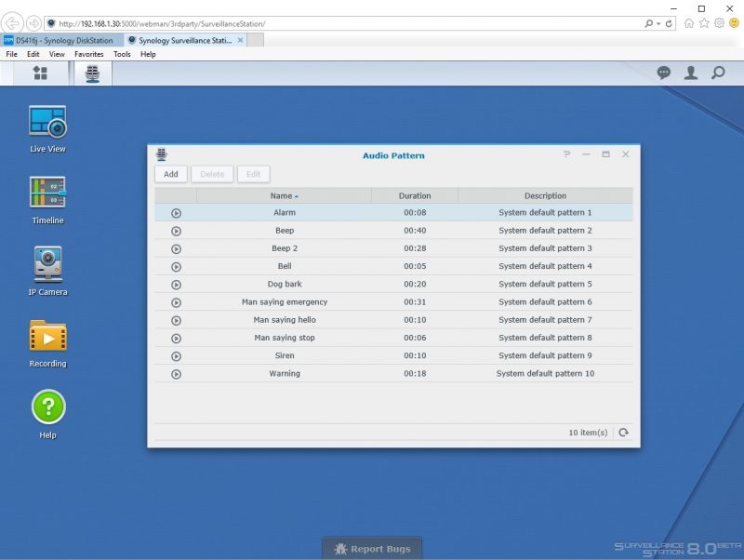Open a new browser tab
Viewport: 744px width, 560px height.
[x=255, y=40]
